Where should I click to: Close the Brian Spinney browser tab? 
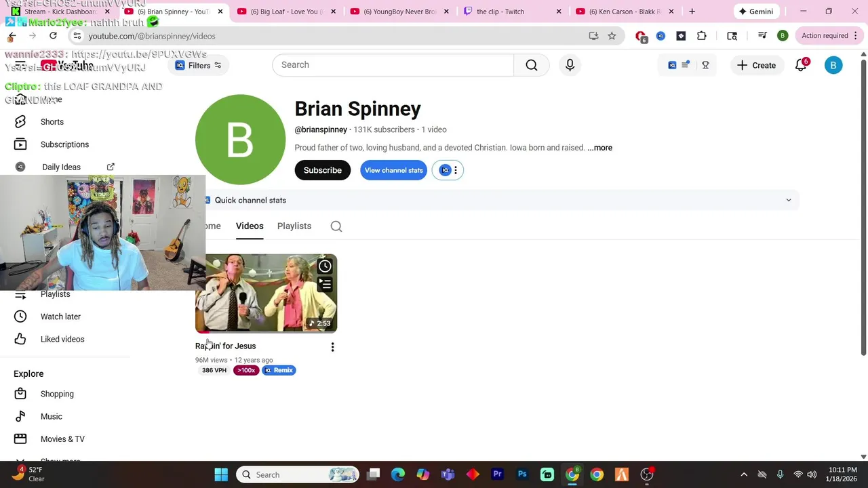[x=220, y=12]
